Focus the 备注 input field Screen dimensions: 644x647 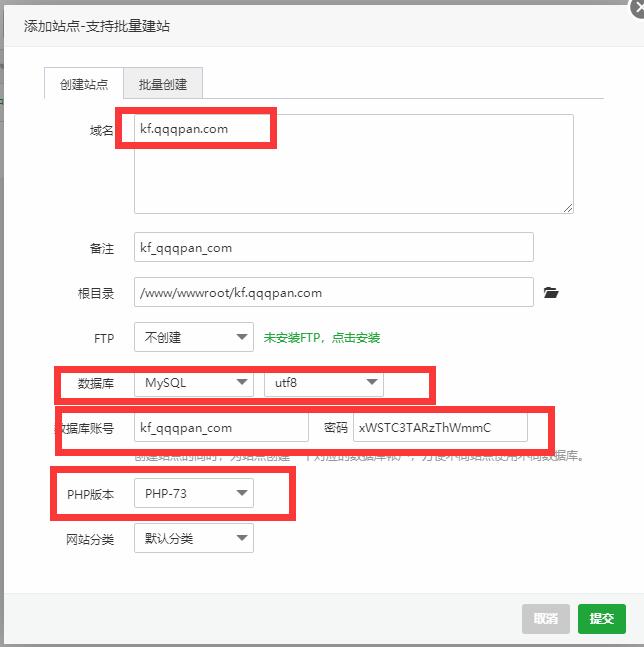click(x=333, y=247)
